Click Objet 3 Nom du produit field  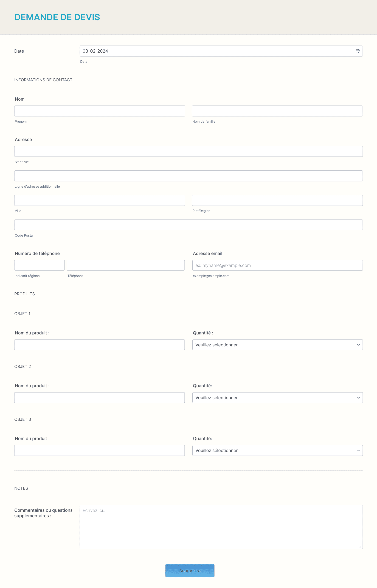99,450
